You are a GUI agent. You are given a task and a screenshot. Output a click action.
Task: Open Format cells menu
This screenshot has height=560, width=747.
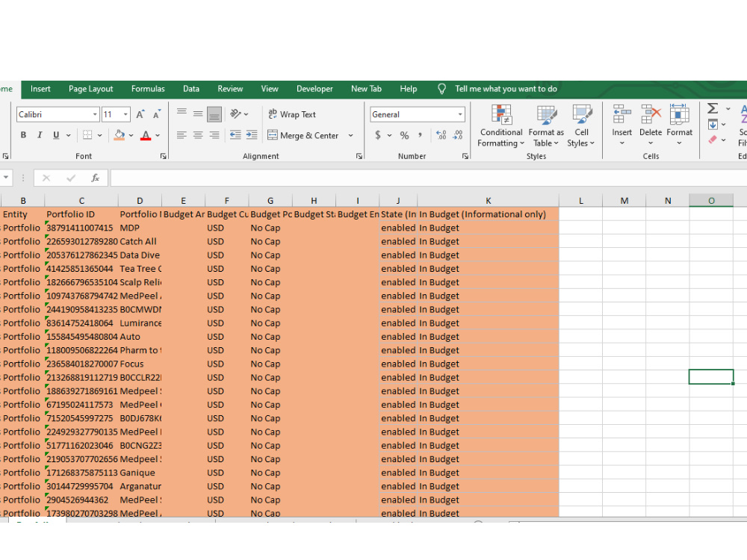pos(679,125)
